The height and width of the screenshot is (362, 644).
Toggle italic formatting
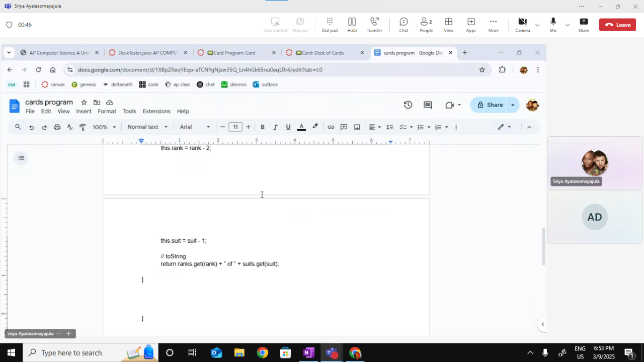[x=275, y=127]
